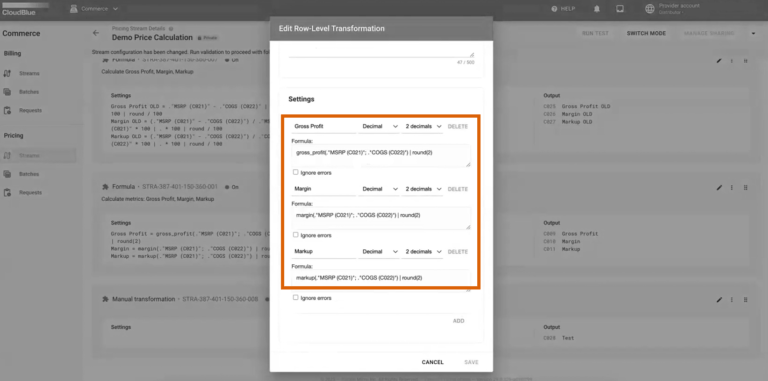
Task: Open Requests under Pricing
Action: click(x=30, y=193)
